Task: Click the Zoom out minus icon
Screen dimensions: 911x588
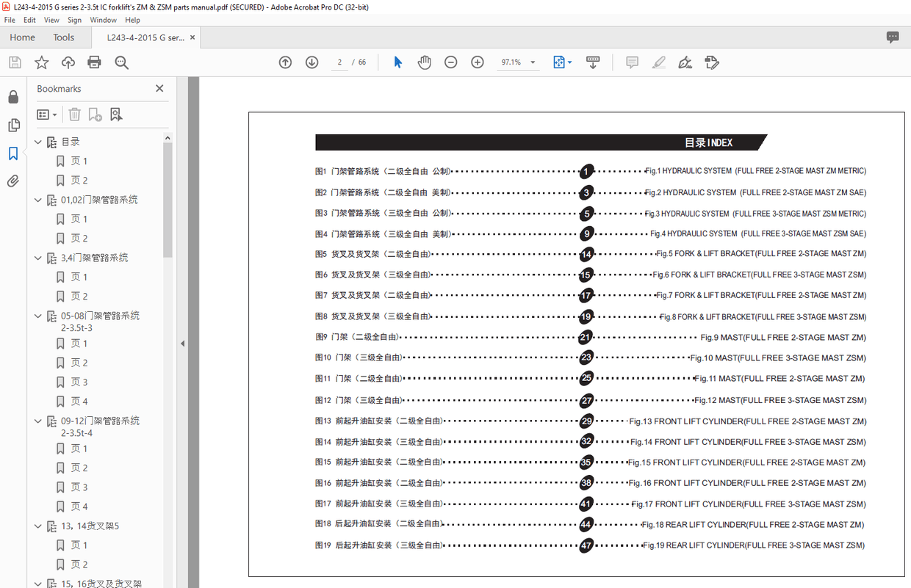Action: click(450, 62)
